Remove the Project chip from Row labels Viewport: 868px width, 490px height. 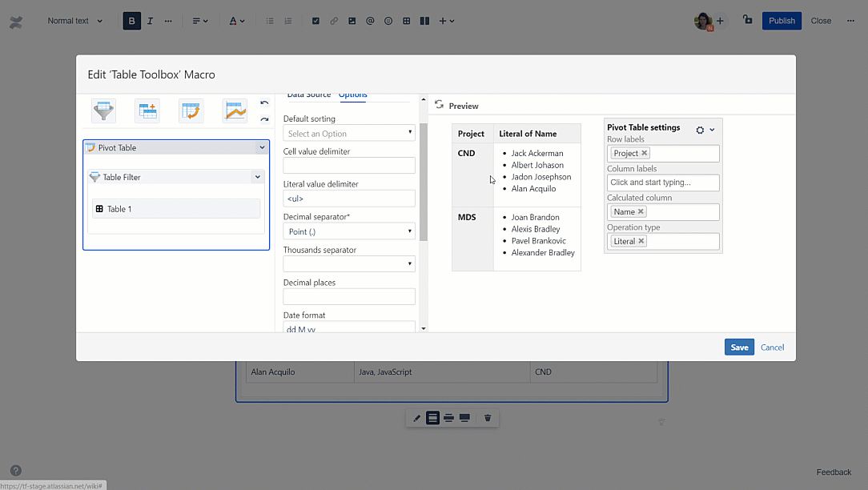coord(644,153)
